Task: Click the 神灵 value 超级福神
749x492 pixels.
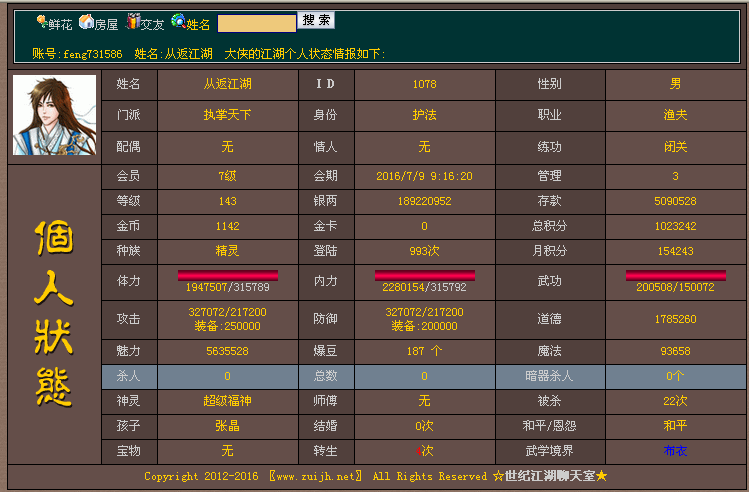Action: pyautogui.click(x=227, y=401)
